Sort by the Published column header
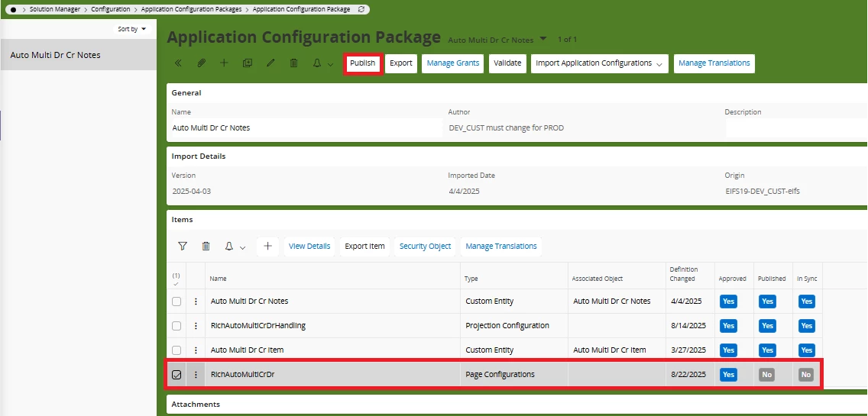 pos(772,279)
